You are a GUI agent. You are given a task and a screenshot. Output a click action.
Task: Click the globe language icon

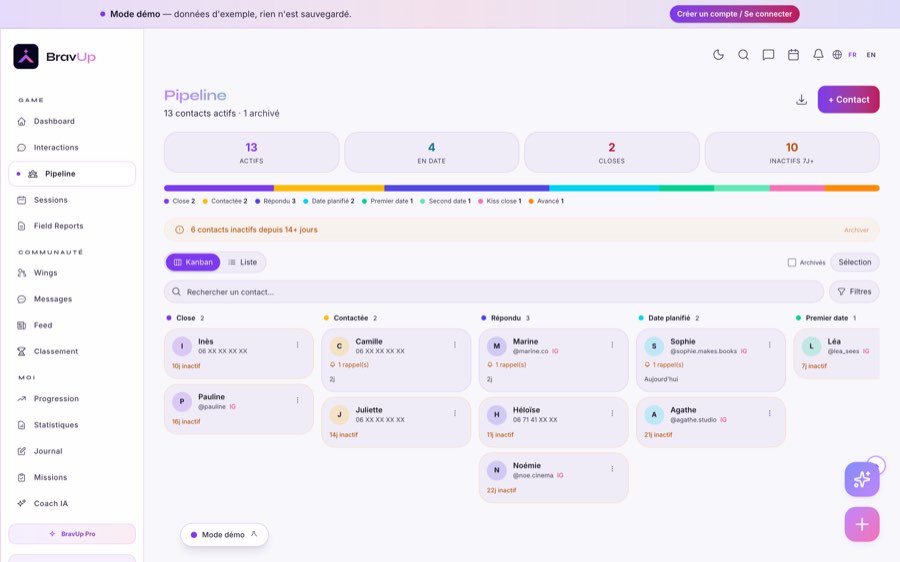click(x=837, y=55)
